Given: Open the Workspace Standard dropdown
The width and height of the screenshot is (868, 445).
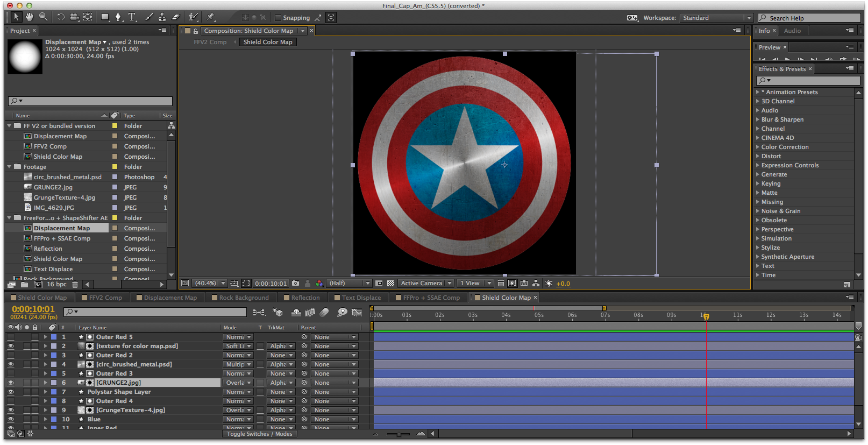Looking at the screenshot, I should (716, 18).
